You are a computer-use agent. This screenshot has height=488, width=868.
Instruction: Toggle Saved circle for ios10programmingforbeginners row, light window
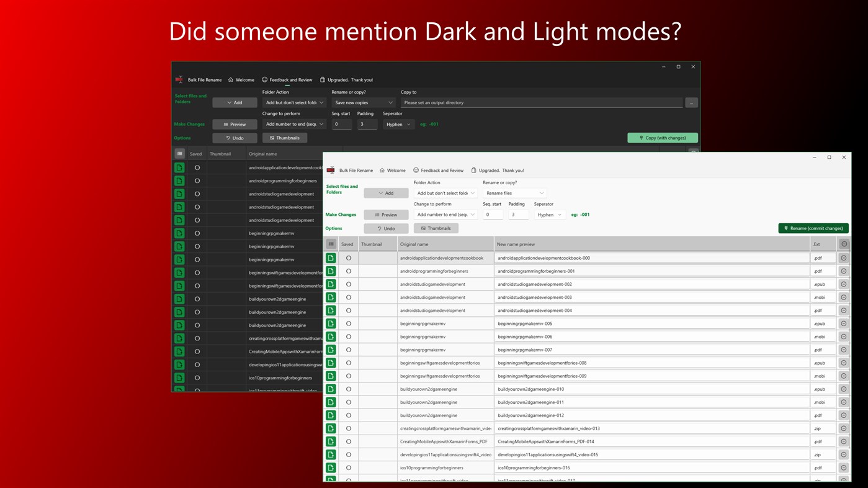coord(349,468)
